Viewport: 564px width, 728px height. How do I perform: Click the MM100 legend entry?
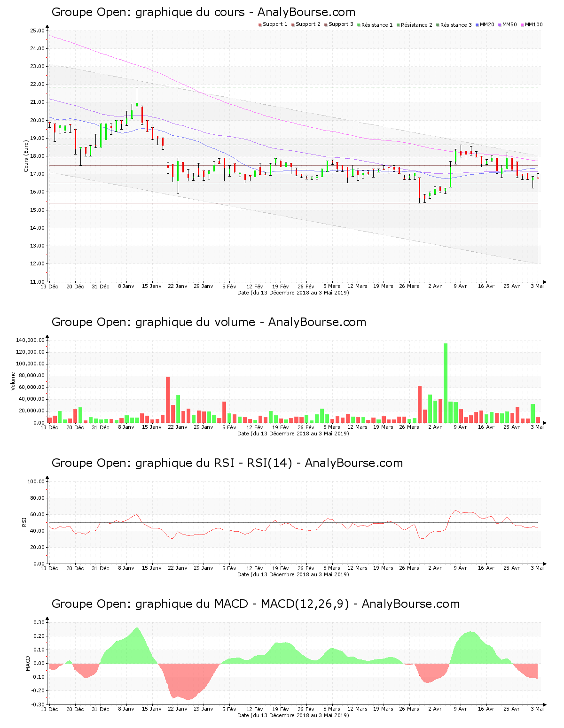[532, 24]
